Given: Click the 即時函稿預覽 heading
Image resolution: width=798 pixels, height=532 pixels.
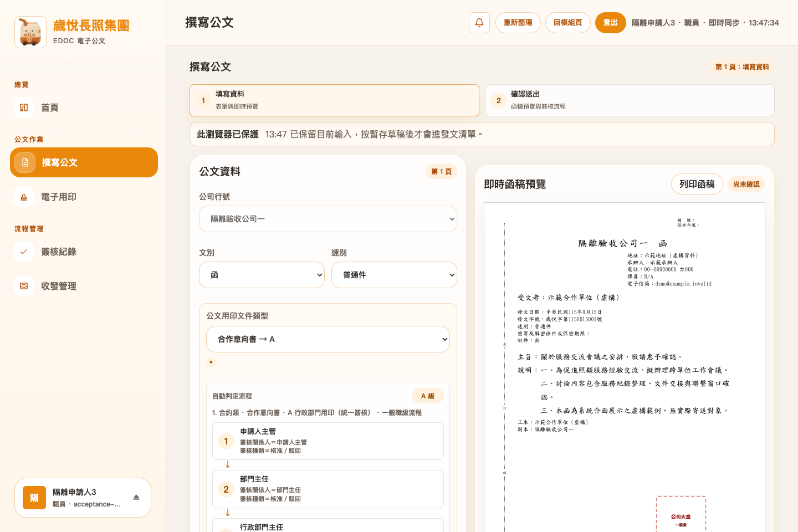Looking at the screenshot, I should pyautogui.click(x=515, y=184).
